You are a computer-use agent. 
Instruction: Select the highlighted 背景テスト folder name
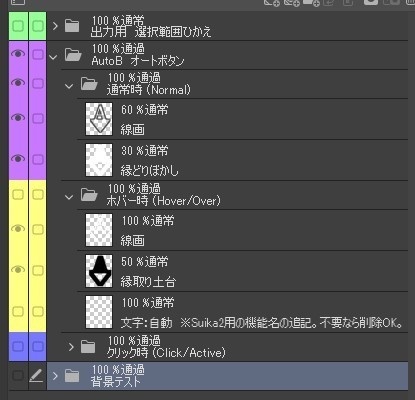[x=116, y=382]
